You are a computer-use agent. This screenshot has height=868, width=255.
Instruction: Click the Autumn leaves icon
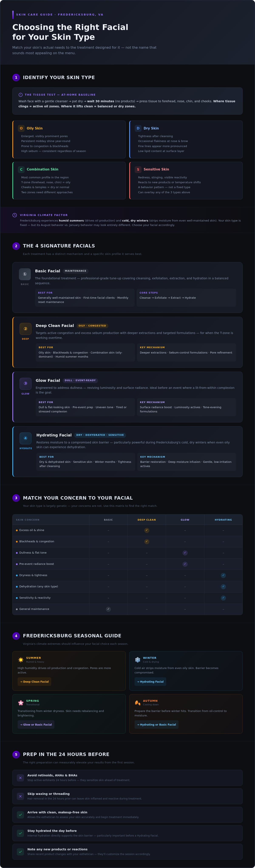pos(137,703)
